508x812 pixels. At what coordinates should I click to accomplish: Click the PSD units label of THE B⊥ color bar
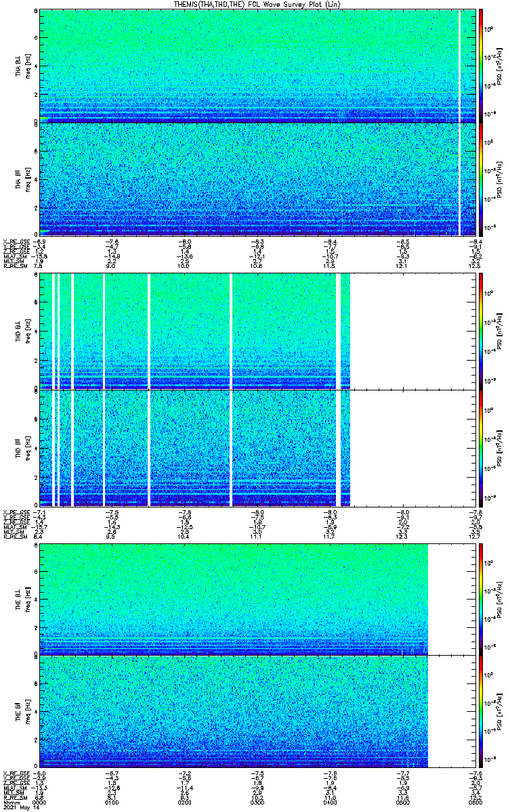coord(499,599)
